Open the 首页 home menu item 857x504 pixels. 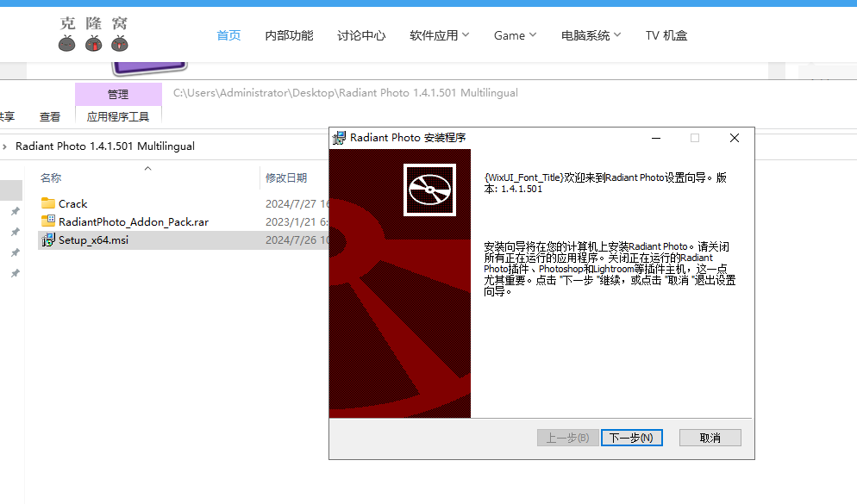228,35
